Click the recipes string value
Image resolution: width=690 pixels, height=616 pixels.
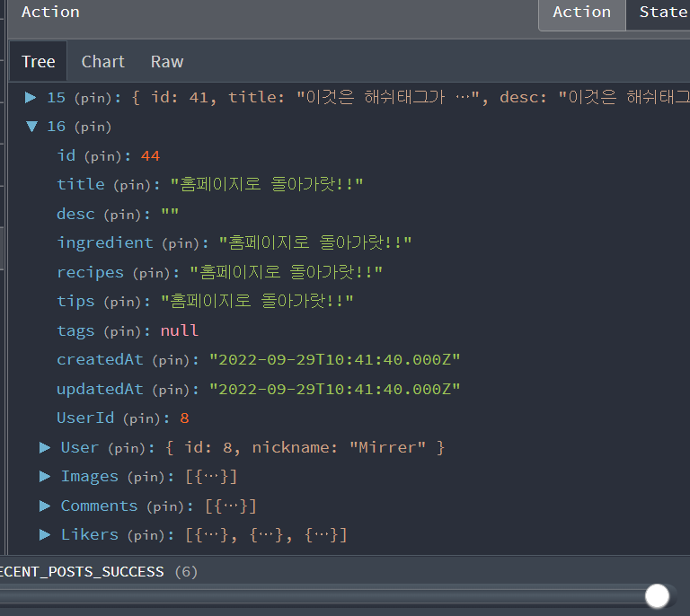click(286, 272)
